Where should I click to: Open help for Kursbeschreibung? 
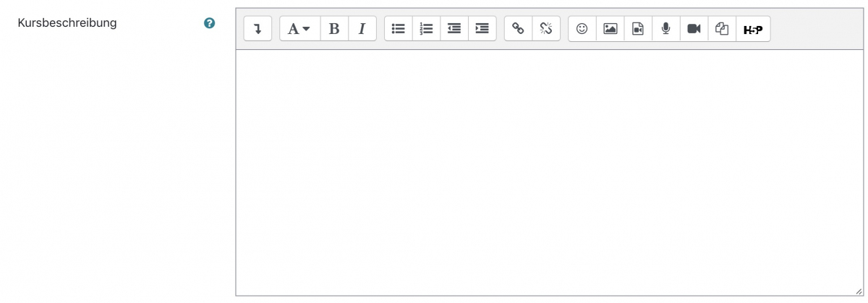click(x=210, y=23)
